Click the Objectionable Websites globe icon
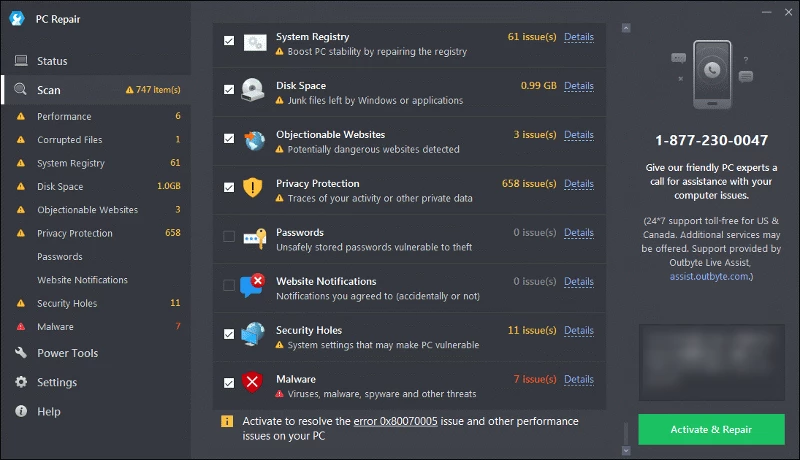Image resolution: width=800 pixels, height=460 pixels. click(x=254, y=140)
